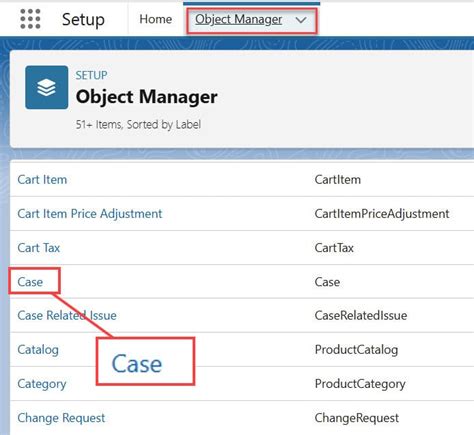Open the Case object link

(30, 282)
